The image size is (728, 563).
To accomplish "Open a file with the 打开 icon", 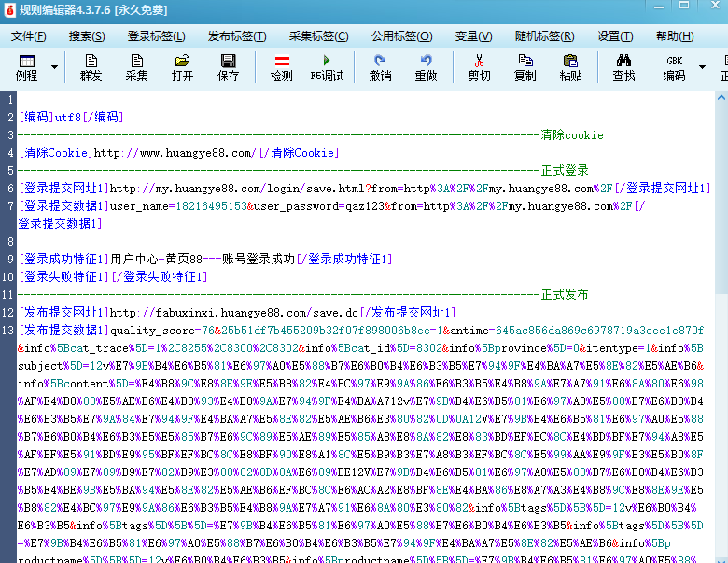I will click(x=182, y=67).
